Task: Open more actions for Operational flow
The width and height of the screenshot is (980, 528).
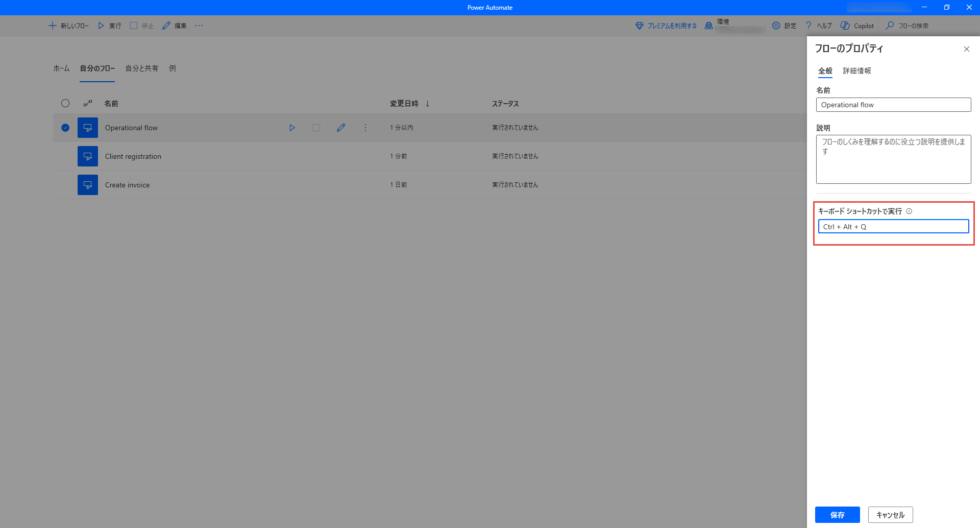Action: (365, 128)
